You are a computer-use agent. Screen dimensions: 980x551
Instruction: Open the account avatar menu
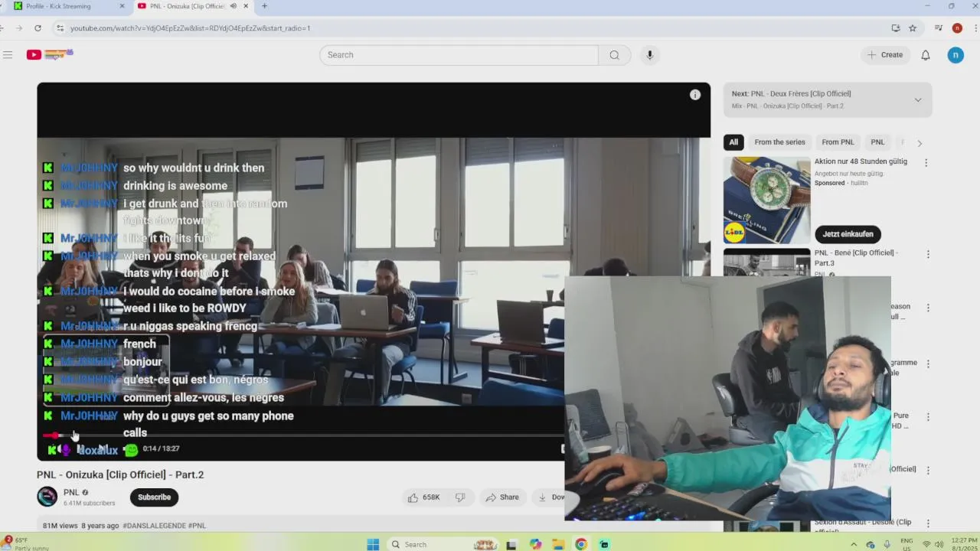pos(955,55)
